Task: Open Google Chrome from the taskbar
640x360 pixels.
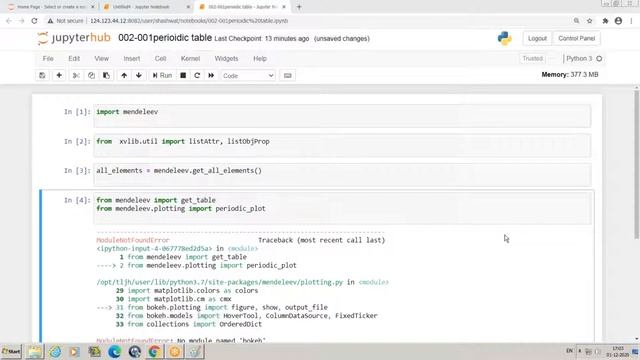Action: pos(154,351)
